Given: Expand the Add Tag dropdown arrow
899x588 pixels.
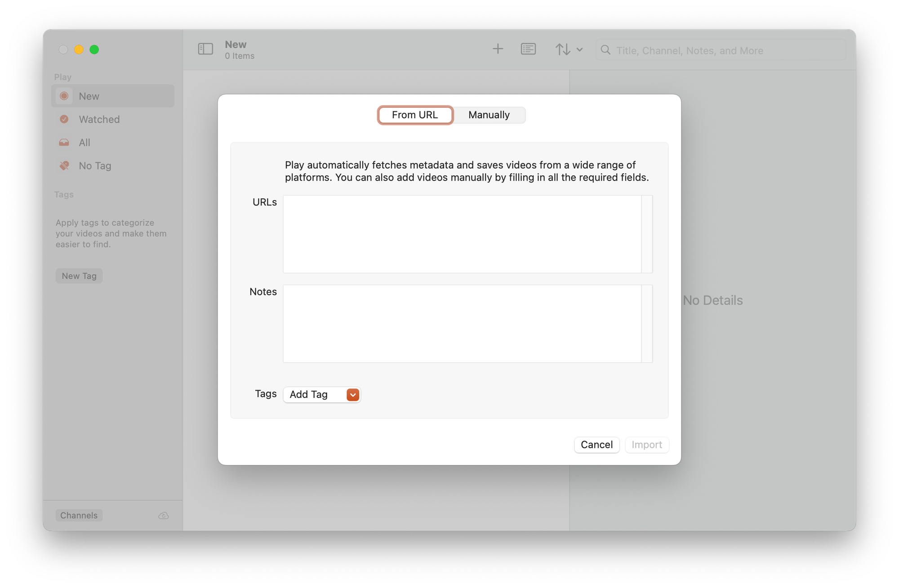Looking at the screenshot, I should [353, 395].
